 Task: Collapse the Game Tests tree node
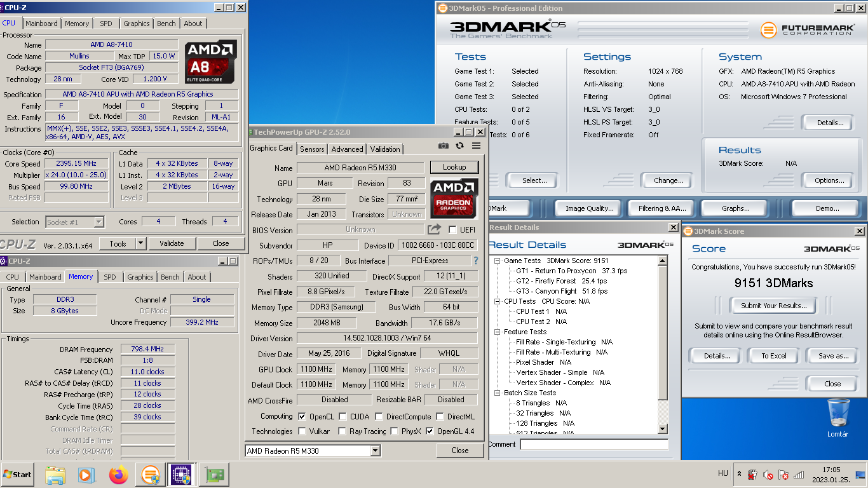pos(497,261)
